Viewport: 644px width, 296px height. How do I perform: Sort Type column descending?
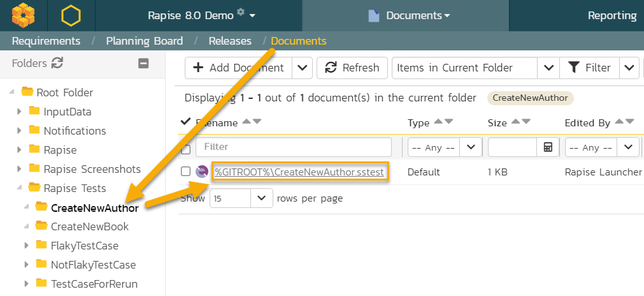click(x=448, y=122)
